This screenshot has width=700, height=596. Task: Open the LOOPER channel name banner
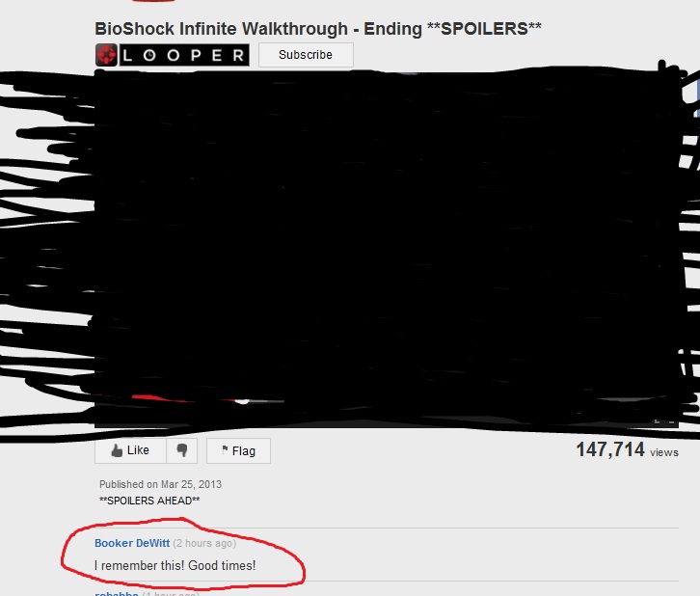(x=184, y=55)
